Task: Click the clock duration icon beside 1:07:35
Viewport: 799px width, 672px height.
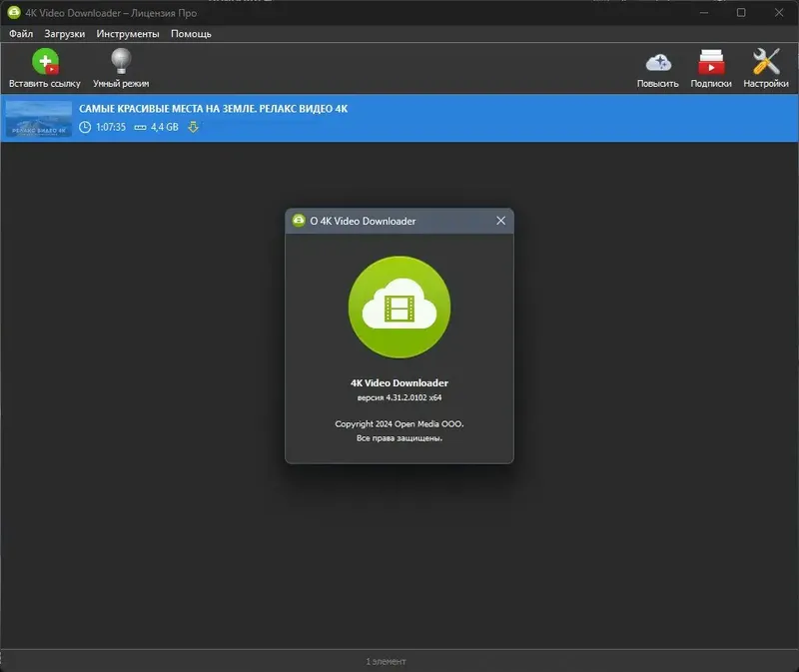Action: 85,127
